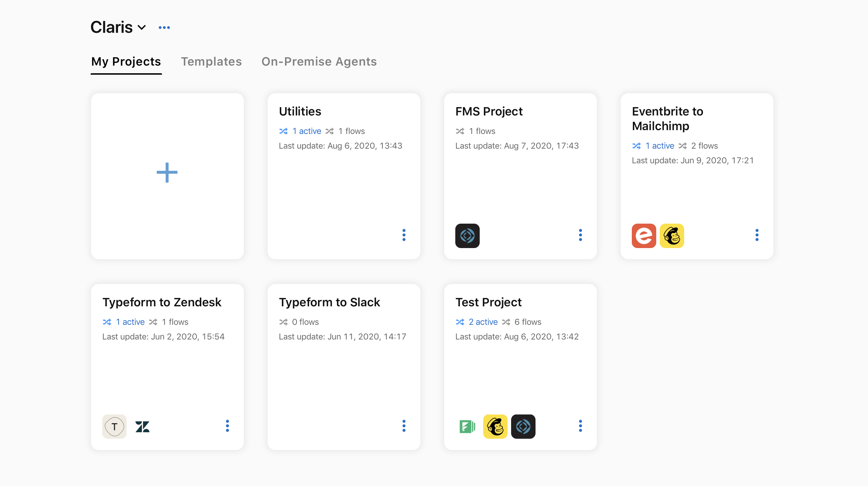Click the FileMaker icon on FMS Project card
The height and width of the screenshot is (486, 868).
(x=467, y=236)
